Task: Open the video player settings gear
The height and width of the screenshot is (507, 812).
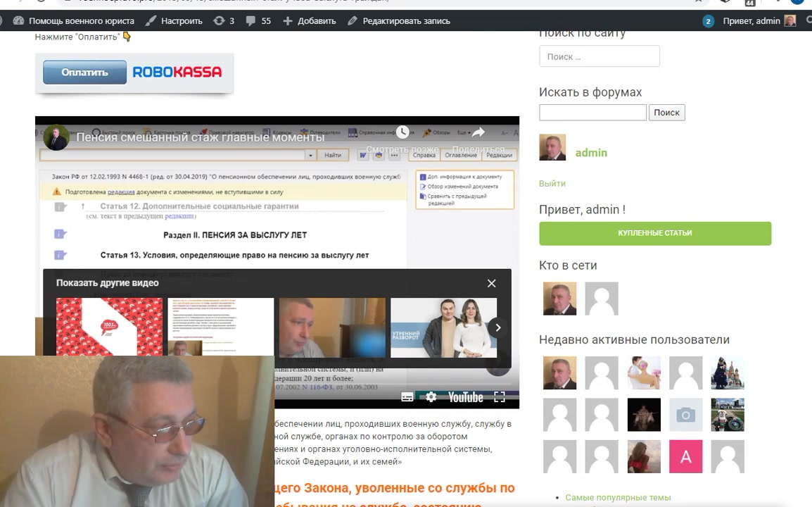Action: pyautogui.click(x=431, y=397)
